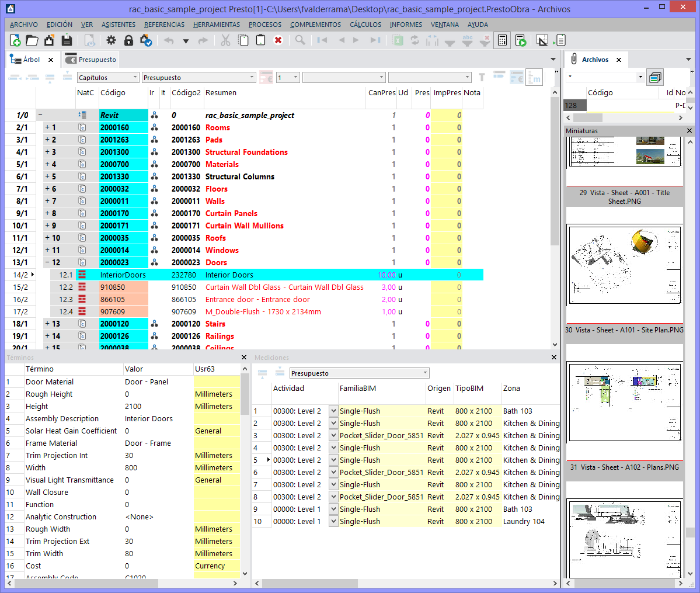Click the magnifying glass search icon
This screenshot has width=700, height=593.
click(x=300, y=40)
